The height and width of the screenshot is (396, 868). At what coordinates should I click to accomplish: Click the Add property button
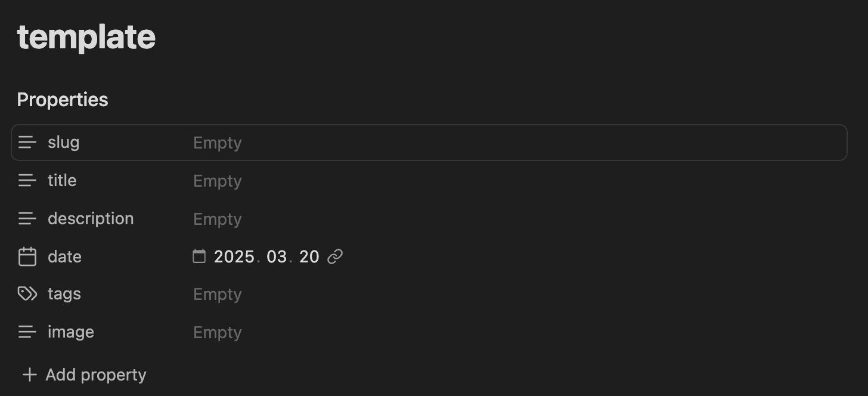95,375
